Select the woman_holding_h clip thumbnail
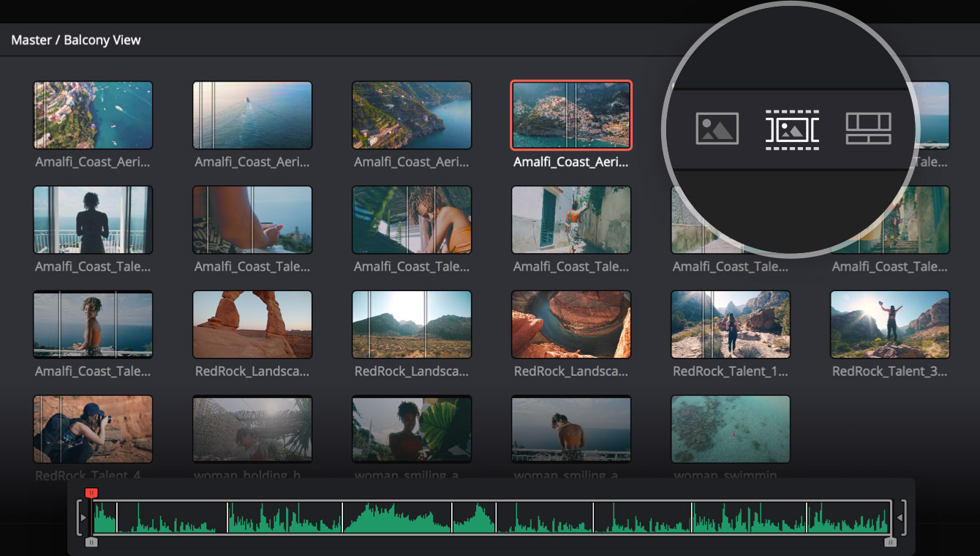 (x=252, y=429)
